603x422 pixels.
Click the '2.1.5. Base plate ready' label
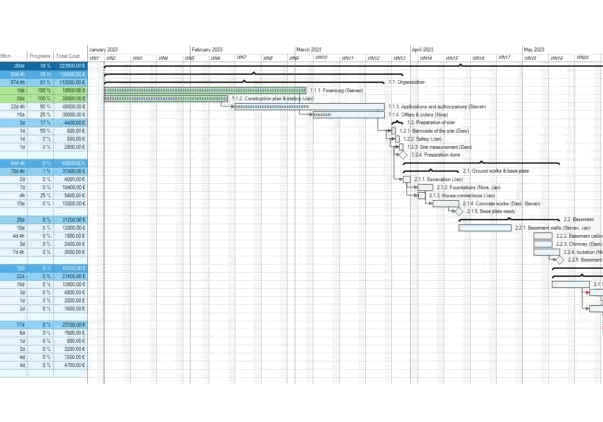click(x=491, y=211)
